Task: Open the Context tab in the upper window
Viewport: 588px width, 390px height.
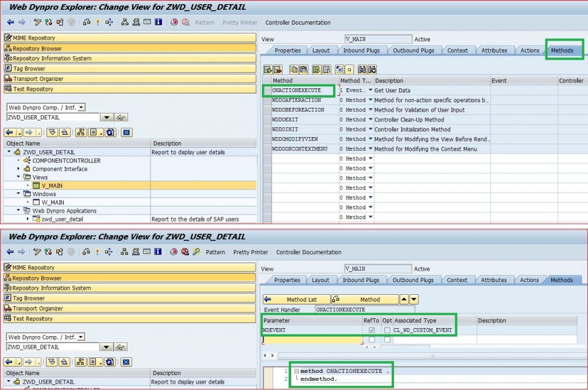Action: pyautogui.click(x=458, y=50)
